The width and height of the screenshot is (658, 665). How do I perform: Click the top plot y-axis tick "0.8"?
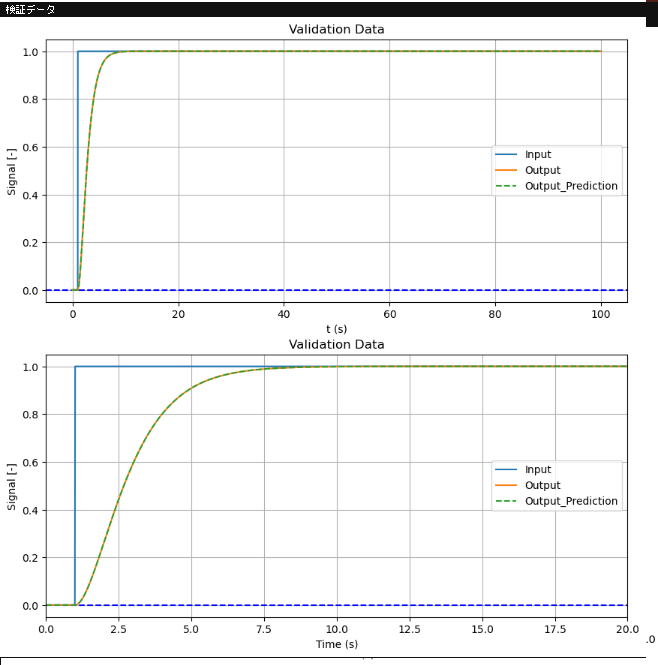click(30, 100)
